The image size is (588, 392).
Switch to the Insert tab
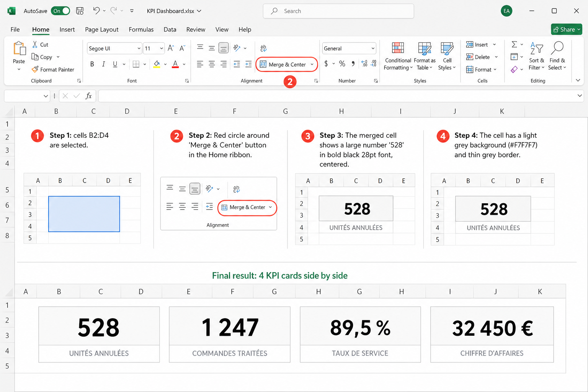(67, 29)
